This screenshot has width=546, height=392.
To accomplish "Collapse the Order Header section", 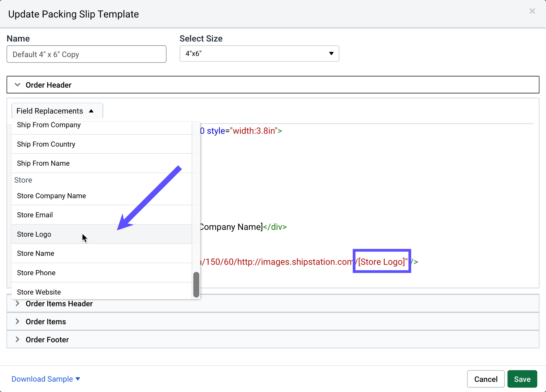I will [273, 85].
